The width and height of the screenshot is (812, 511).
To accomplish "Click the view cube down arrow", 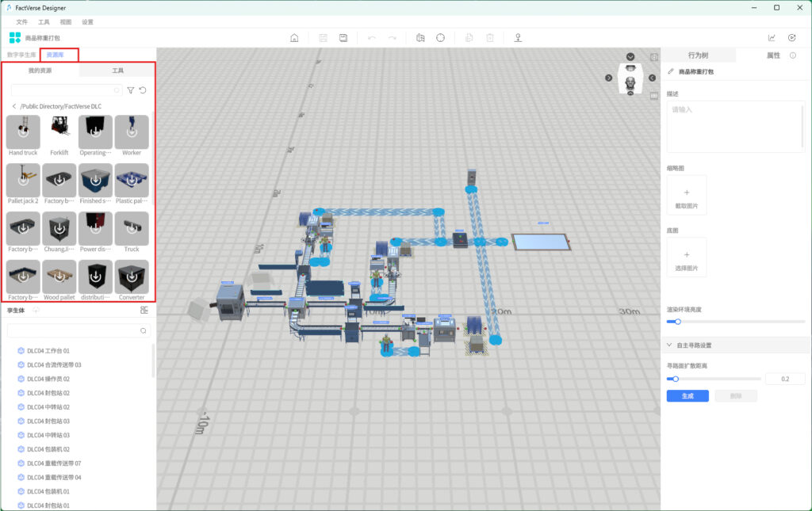I will tap(630, 56).
